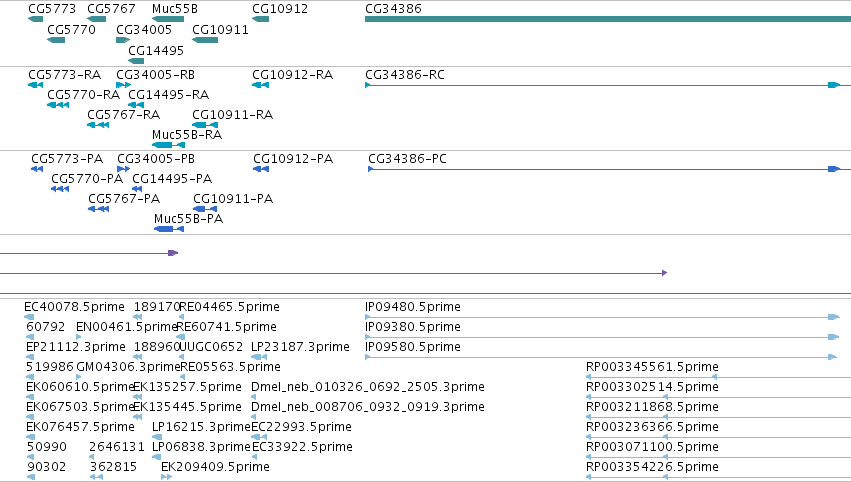Screen dimensions: 851x482
Task: Click the CG14495 gene label
Action: tap(156, 50)
